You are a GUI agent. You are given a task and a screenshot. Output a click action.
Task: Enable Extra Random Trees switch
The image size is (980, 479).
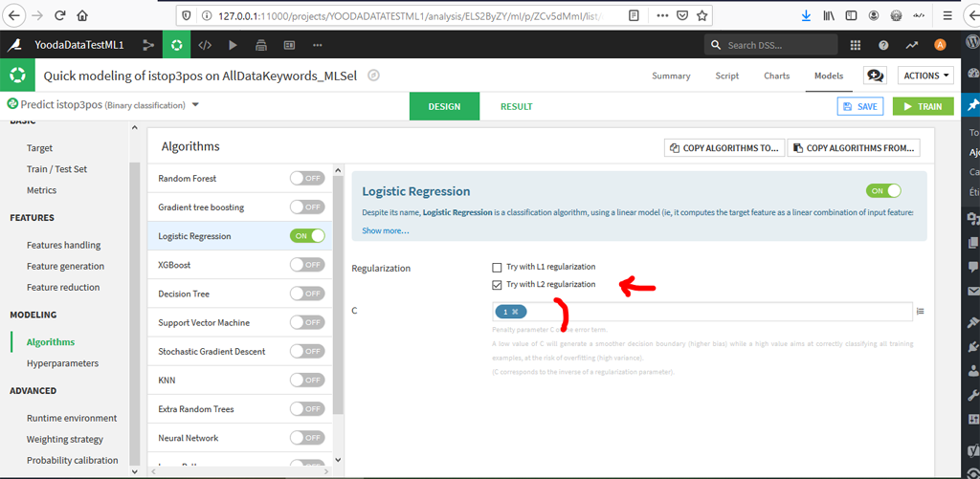(307, 409)
